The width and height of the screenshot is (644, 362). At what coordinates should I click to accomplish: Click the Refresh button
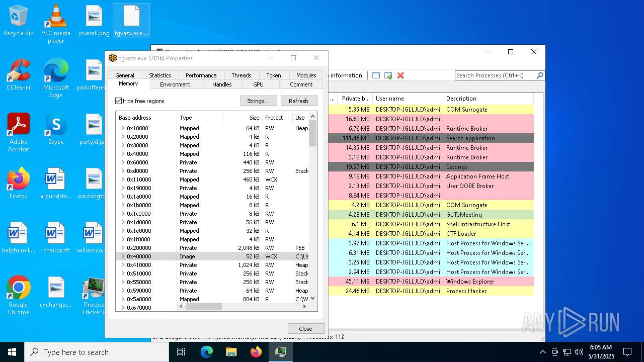click(x=298, y=101)
